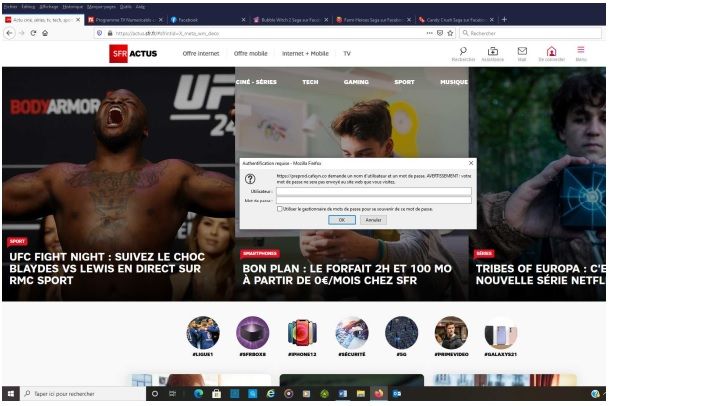Click the Firefox home icon
The width and height of the screenshot is (706, 406).
45,33
